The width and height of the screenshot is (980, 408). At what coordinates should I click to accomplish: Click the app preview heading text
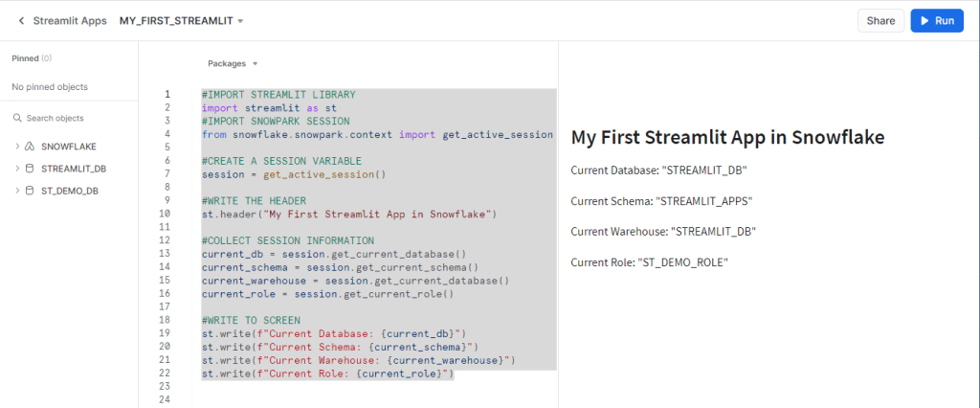727,137
